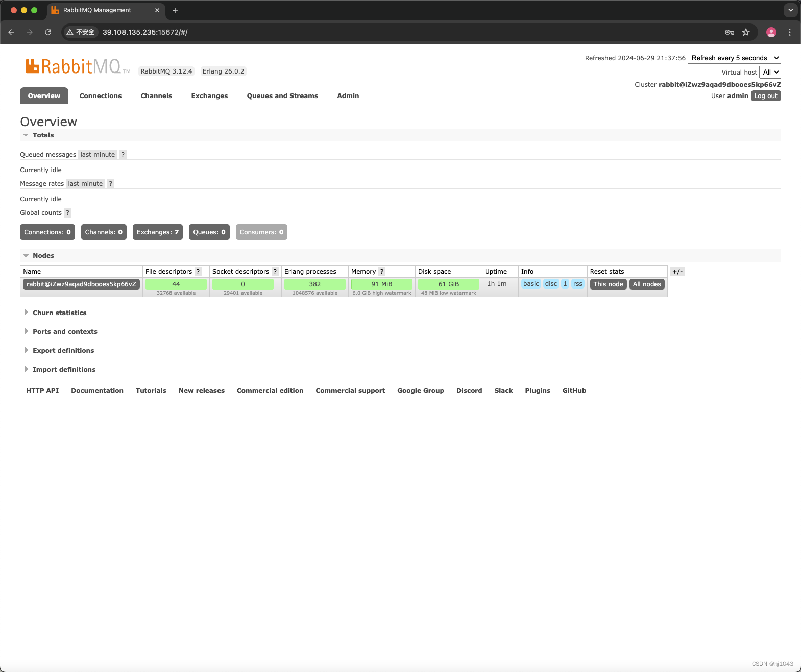The image size is (801, 672).
Task: Switch to the Channels tab
Action: [x=156, y=96]
